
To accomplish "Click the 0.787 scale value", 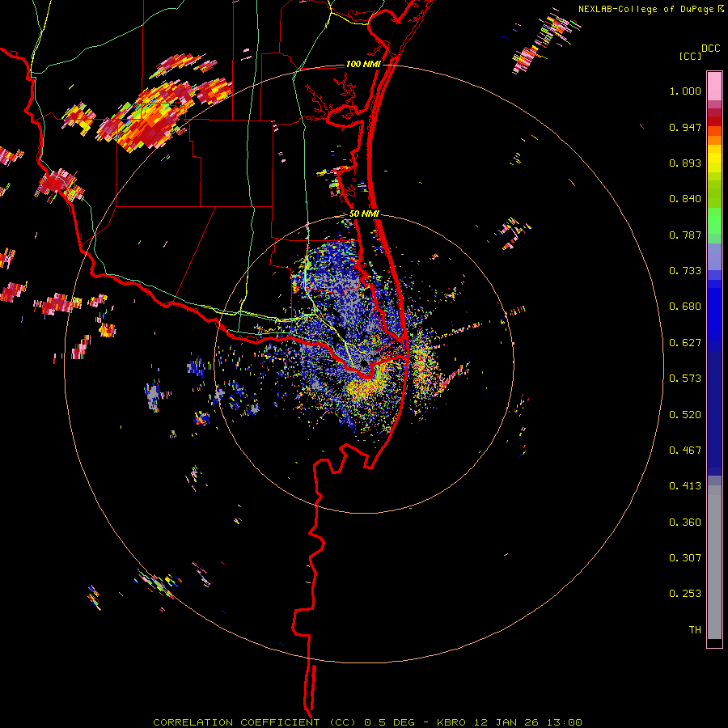I will pos(685,235).
